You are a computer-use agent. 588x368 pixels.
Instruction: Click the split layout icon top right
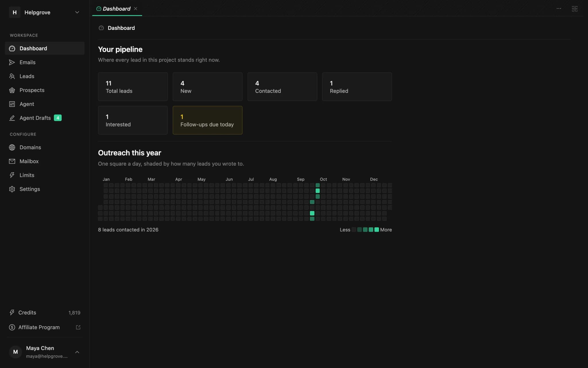point(575,9)
